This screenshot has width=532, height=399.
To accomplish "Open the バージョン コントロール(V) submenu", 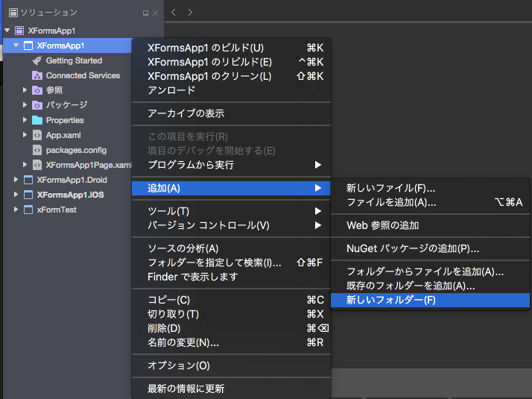I will click(231, 225).
